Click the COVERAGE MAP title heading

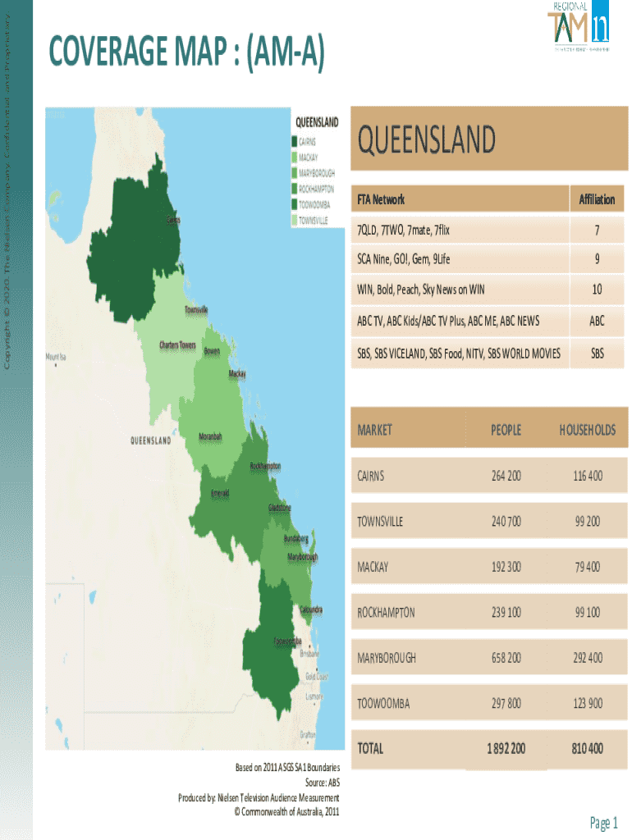point(187,54)
